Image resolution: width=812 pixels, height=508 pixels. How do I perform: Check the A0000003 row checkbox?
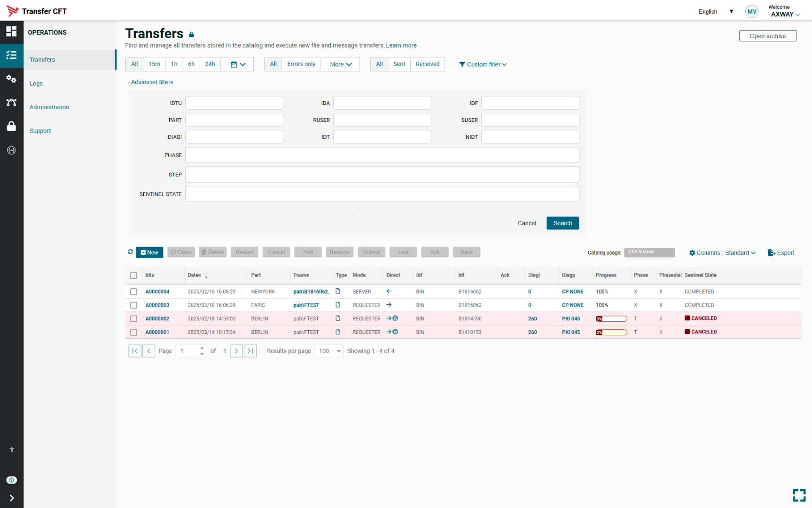[x=133, y=305]
